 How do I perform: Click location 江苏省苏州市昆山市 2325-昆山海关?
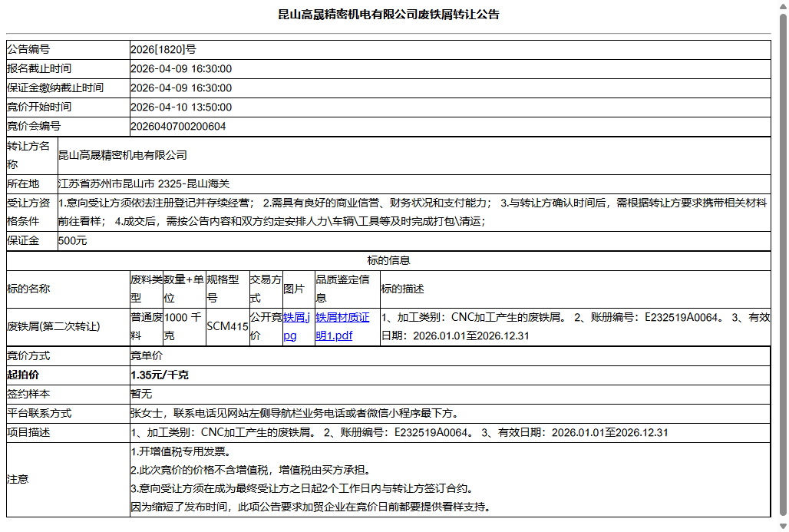pos(144,183)
